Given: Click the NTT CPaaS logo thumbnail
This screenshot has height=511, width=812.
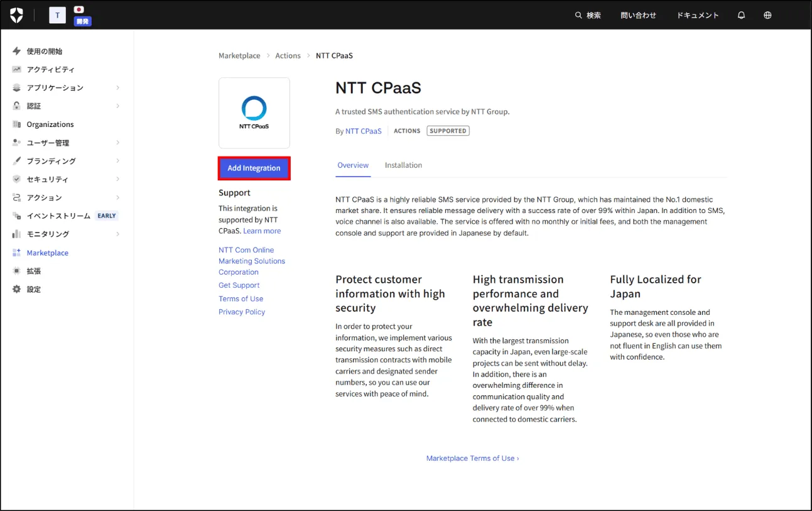Looking at the screenshot, I should (254, 113).
